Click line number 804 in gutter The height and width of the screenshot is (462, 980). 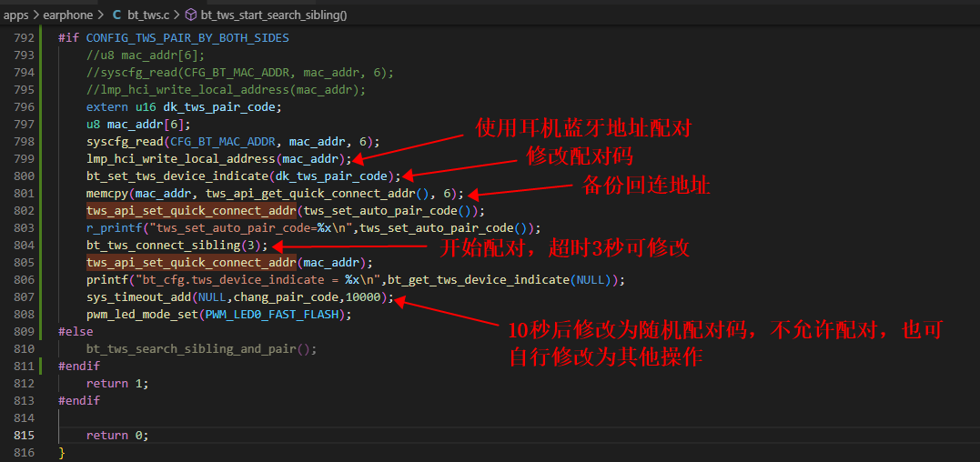(24, 246)
